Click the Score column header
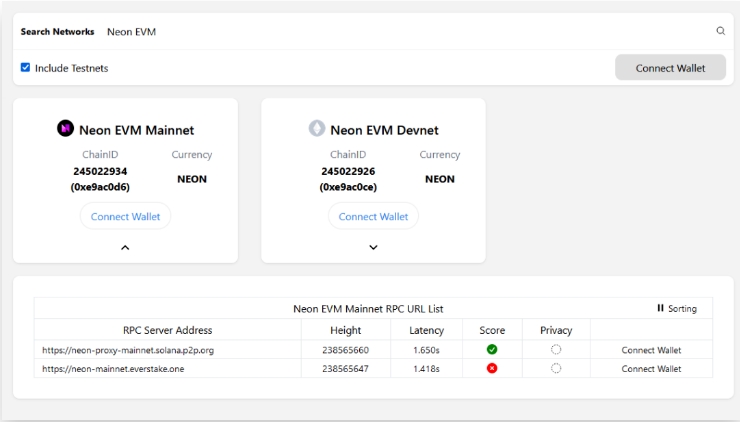 point(492,330)
